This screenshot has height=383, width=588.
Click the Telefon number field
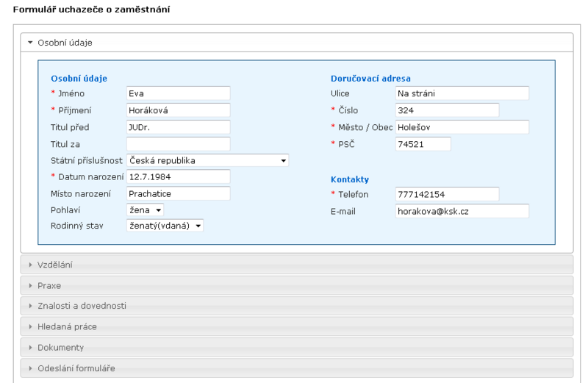447,194
